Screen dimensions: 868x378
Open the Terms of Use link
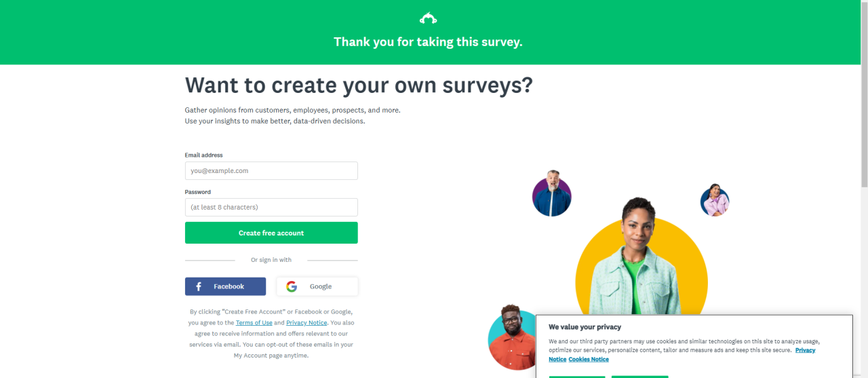(x=254, y=323)
